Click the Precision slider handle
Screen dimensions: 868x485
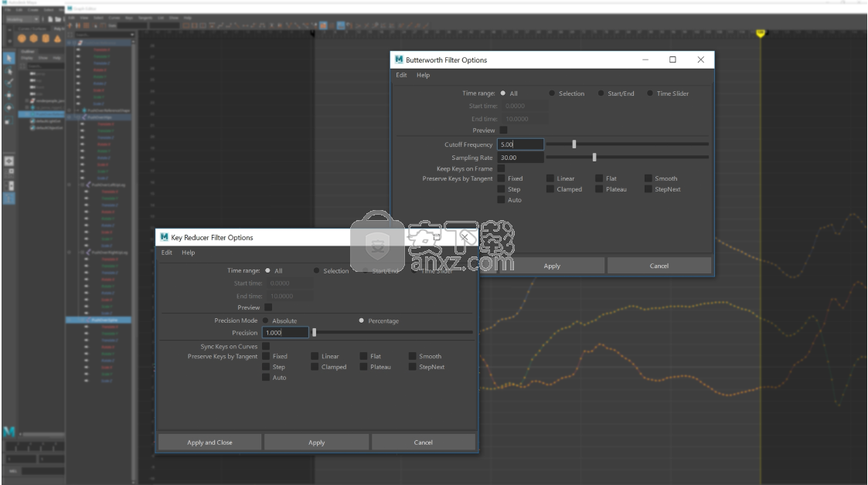pyautogui.click(x=315, y=333)
